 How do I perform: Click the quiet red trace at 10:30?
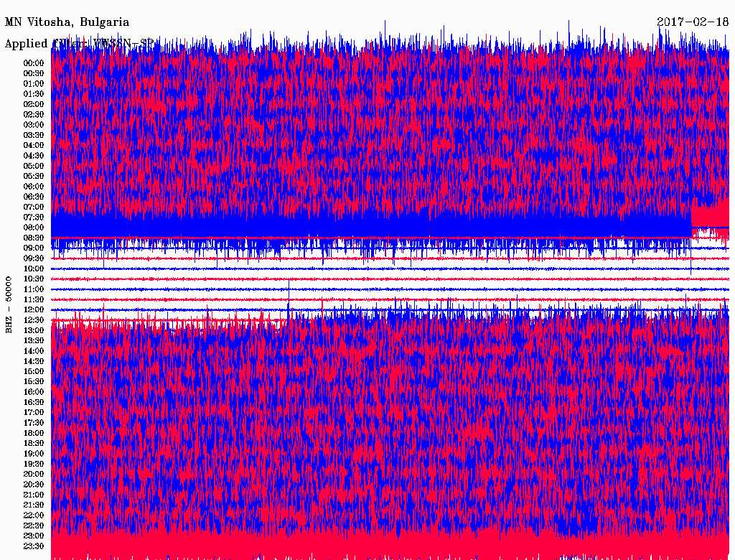click(388, 279)
